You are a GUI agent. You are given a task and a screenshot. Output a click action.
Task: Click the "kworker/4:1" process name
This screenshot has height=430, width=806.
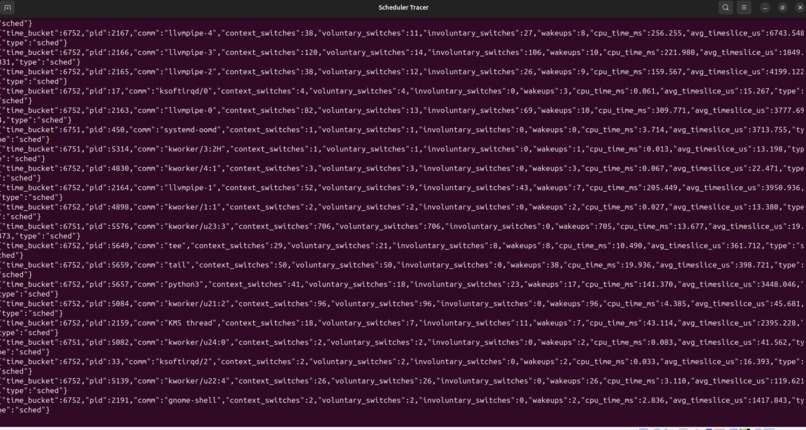point(192,169)
